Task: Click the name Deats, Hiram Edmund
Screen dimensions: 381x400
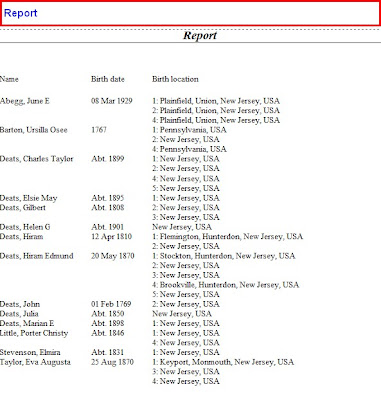Action: 36,256
